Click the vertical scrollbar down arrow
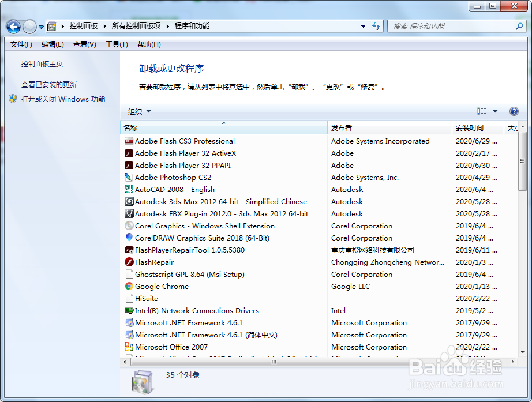The width and height of the screenshot is (532, 402). [523, 352]
